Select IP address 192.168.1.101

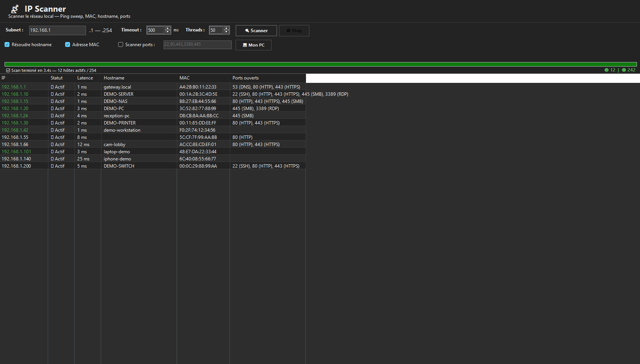click(x=16, y=152)
